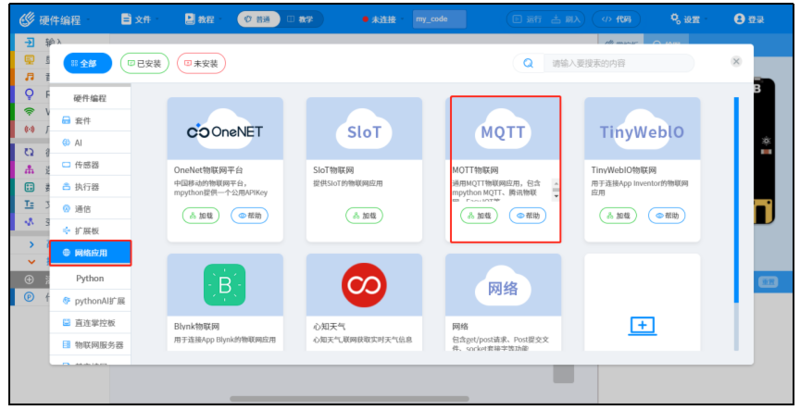Click the search magnifier icon

(x=528, y=63)
